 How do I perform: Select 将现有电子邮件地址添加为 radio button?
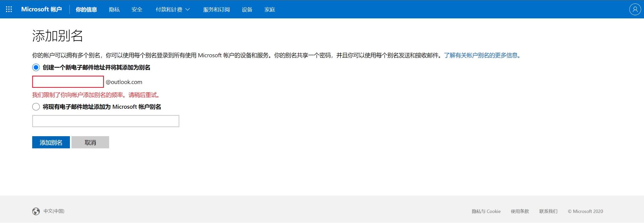(x=36, y=107)
